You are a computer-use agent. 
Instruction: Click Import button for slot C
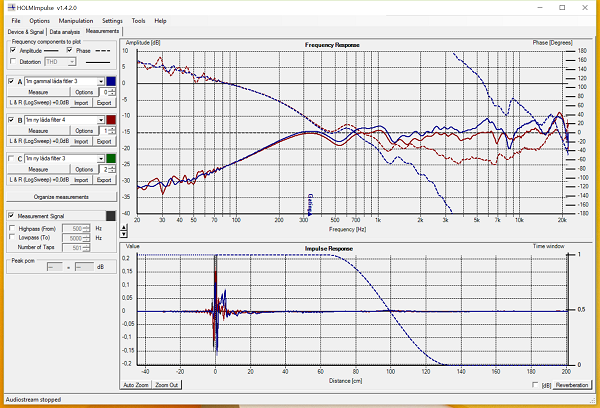pos(81,180)
